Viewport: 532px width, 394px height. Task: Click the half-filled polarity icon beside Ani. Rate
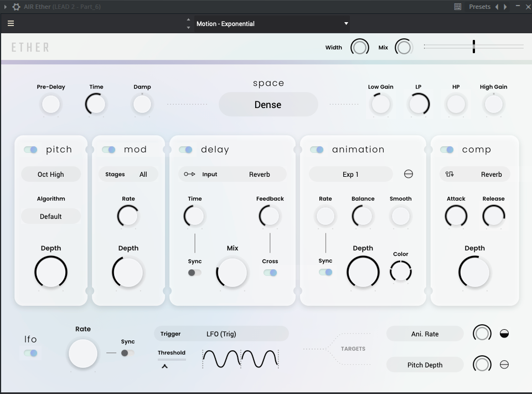504,334
